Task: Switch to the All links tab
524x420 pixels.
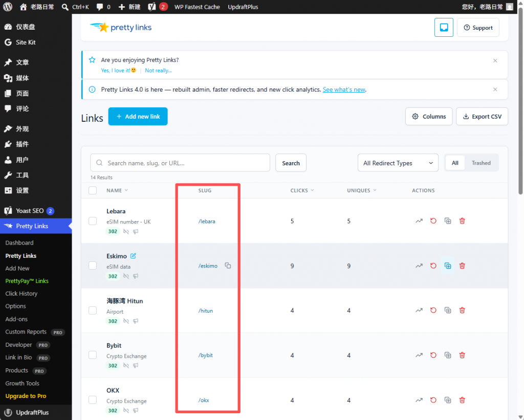Action: 455,163
